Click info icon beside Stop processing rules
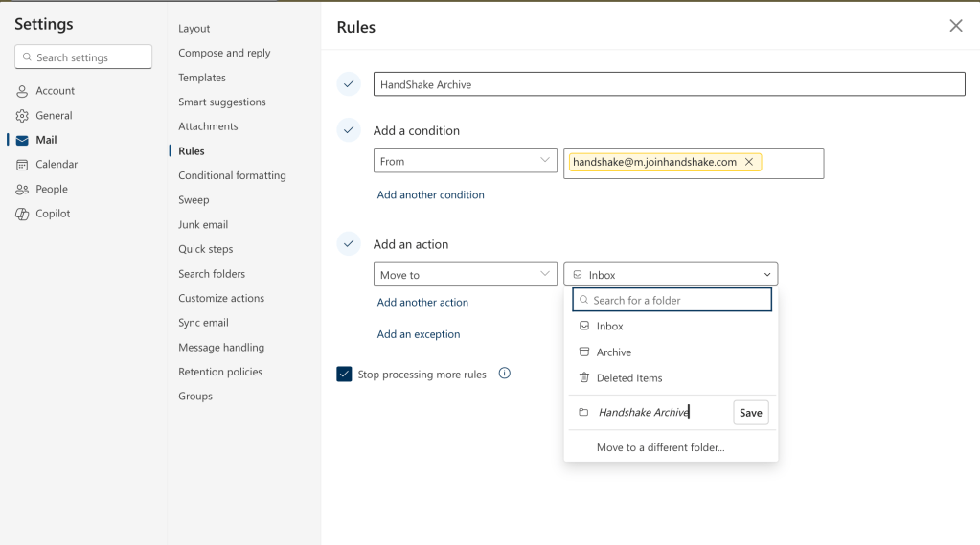This screenshot has height=545, width=980. click(505, 374)
